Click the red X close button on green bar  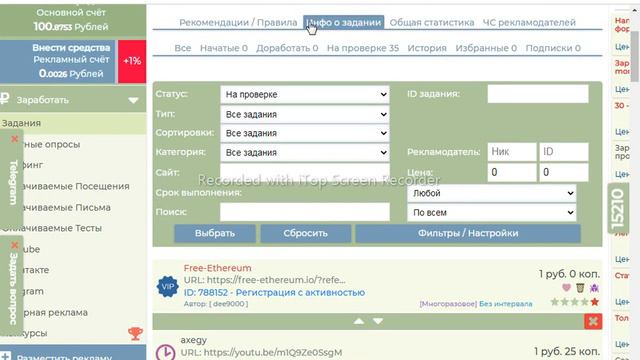click(x=593, y=322)
